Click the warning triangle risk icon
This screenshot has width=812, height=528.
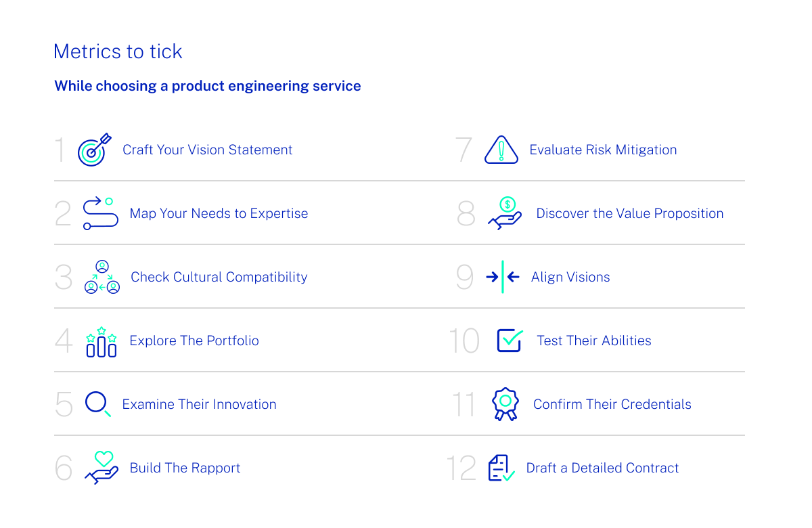tap(501, 150)
